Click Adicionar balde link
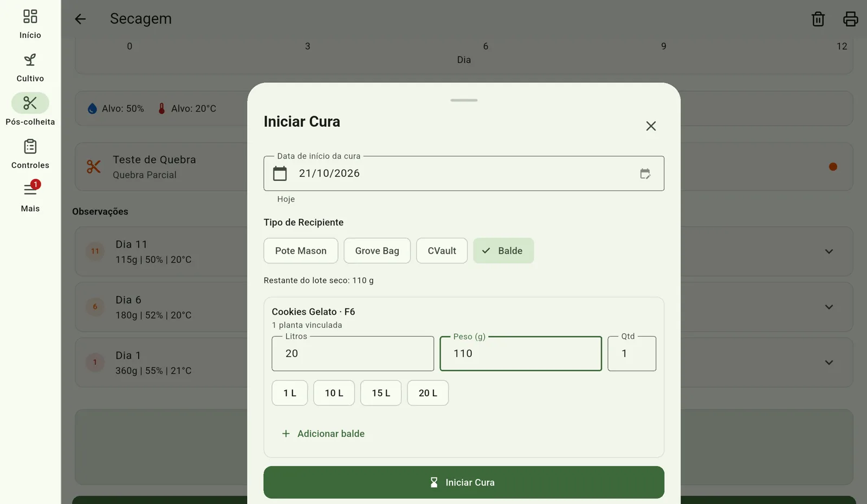This screenshot has height=504, width=867. 323,434
